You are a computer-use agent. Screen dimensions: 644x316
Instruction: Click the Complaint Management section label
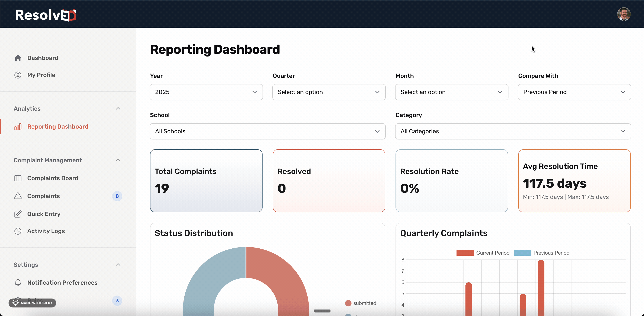48,160
